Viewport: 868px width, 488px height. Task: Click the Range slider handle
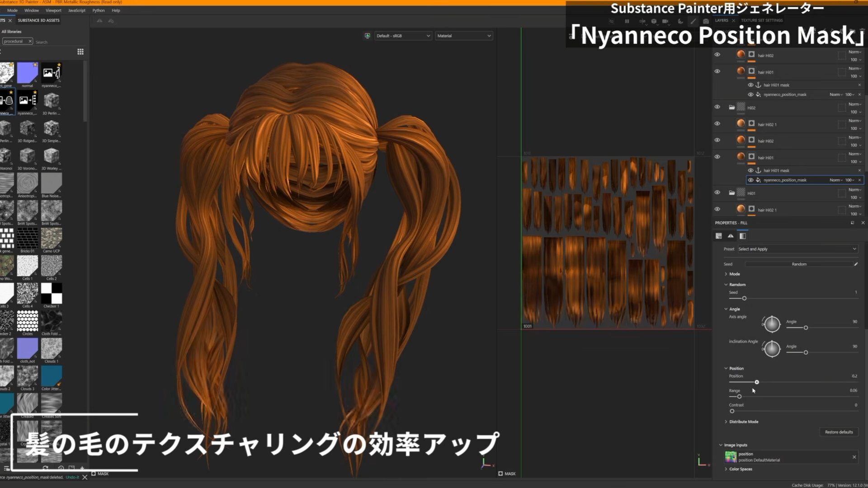click(x=740, y=397)
